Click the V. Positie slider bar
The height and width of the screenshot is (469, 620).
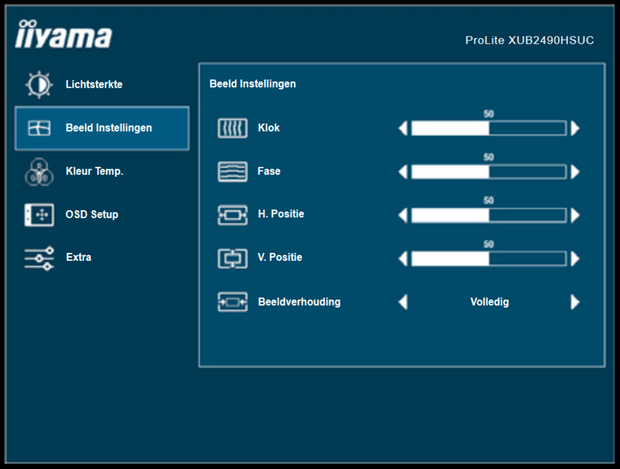click(489, 259)
